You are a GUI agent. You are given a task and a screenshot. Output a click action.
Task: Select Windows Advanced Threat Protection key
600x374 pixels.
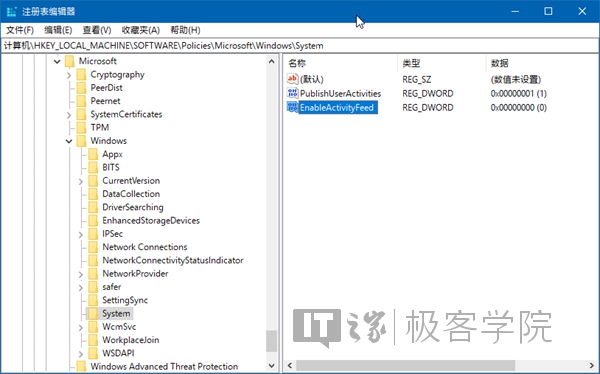click(164, 366)
